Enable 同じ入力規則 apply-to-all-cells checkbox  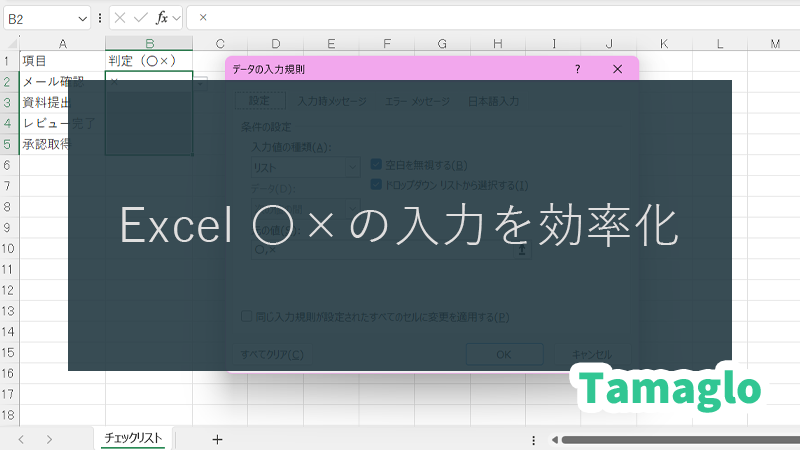coord(247,317)
